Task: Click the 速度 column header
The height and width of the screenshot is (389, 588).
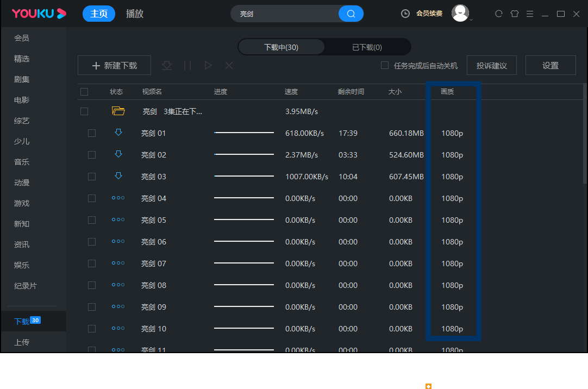Action: 291,92
